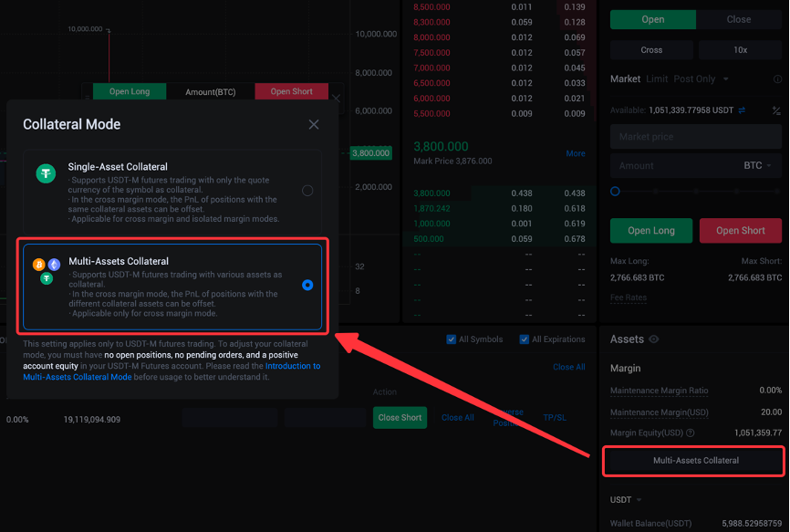Uncheck the All Expirations checkbox
Viewport: 790px width, 532px height.
point(525,339)
